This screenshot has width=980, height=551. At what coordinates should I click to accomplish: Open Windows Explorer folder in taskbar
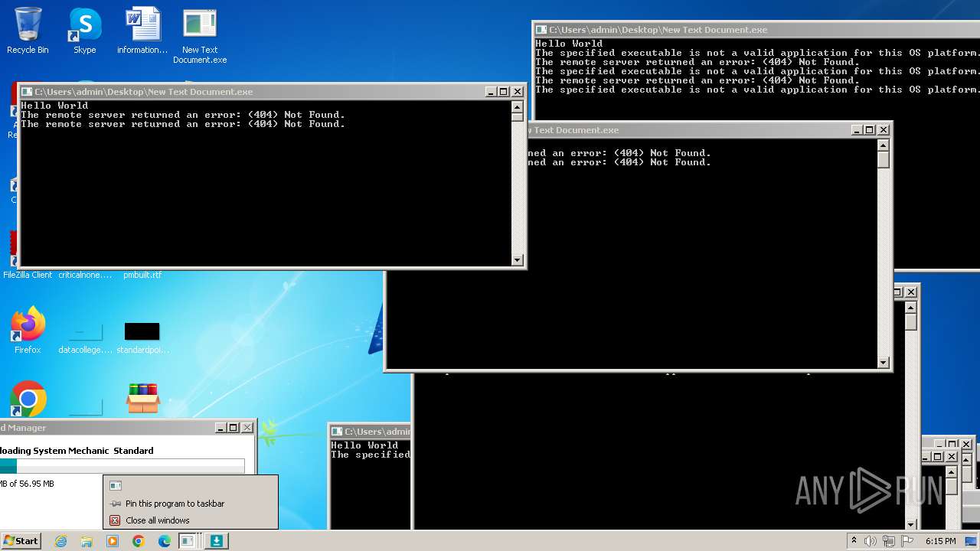[x=87, y=541]
